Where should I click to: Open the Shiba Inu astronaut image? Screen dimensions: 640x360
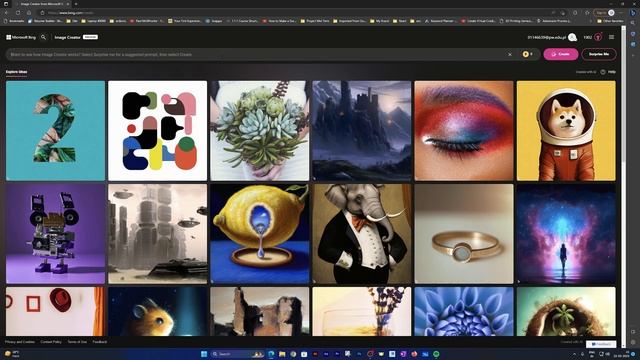(x=566, y=131)
